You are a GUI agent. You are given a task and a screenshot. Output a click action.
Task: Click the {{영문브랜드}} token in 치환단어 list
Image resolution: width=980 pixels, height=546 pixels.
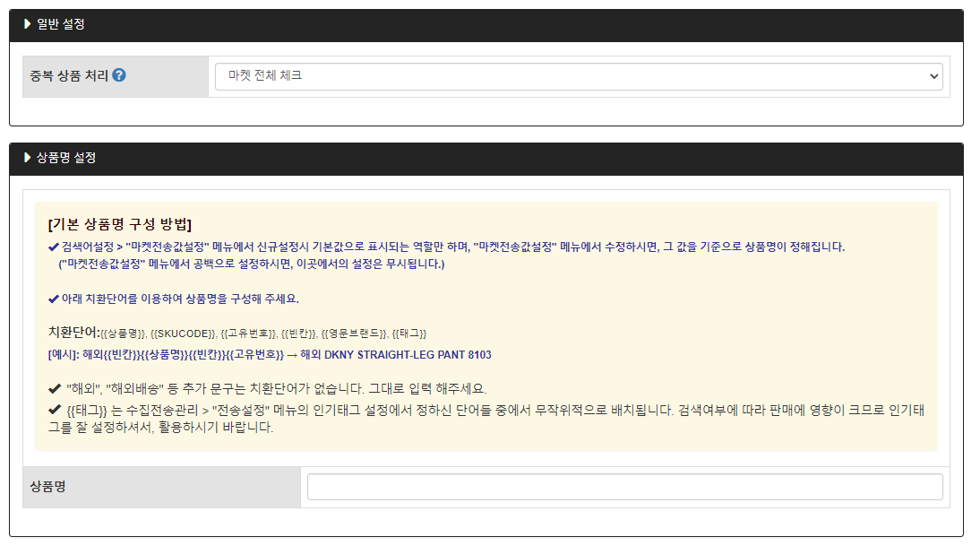tap(354, 334)
